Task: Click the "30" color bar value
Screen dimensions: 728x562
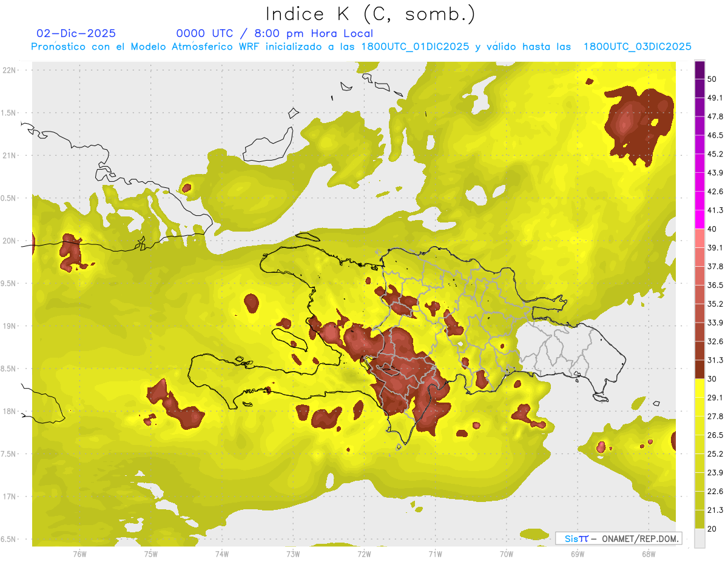Action: (x=712, y=379)
